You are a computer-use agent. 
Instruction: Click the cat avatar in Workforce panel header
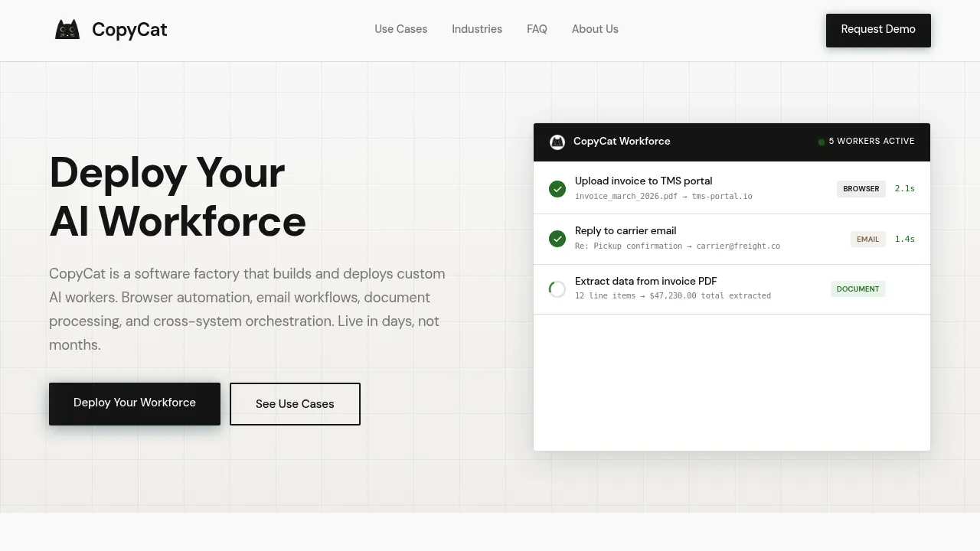coord(557,142)
